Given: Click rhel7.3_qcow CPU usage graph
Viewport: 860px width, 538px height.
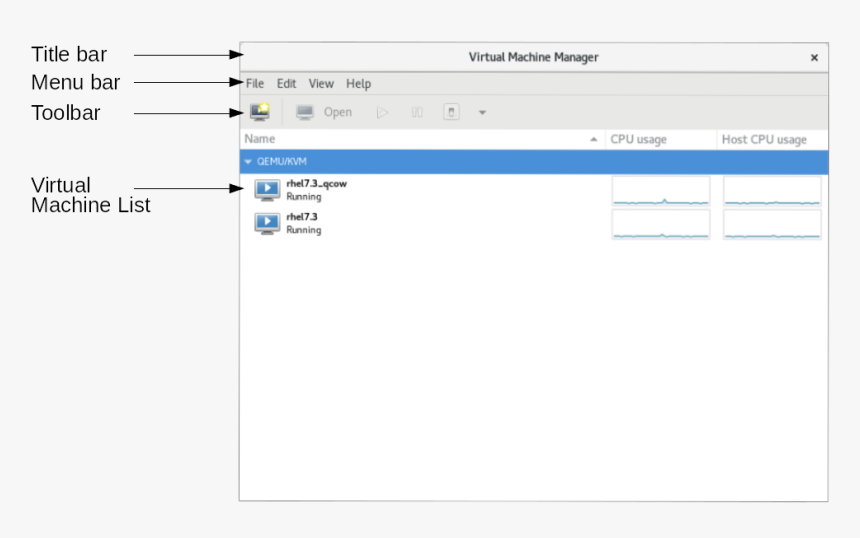Looking at the screenshot, I should (x=660, y=191).
